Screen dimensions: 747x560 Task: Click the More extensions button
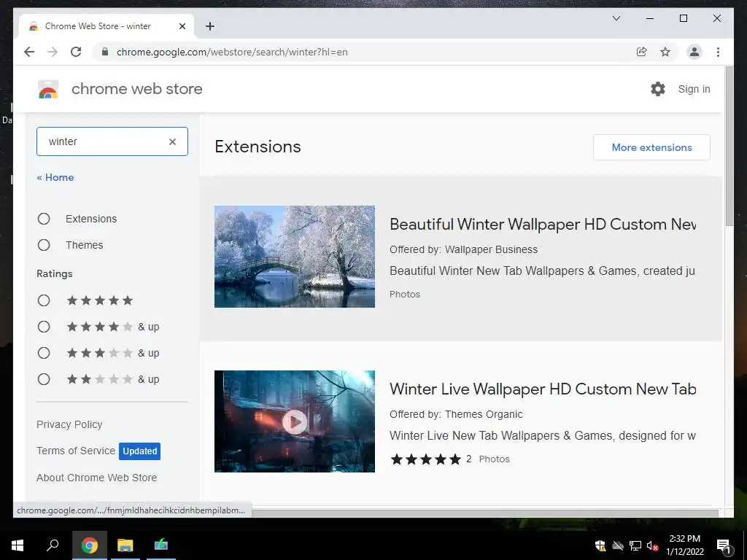pyautogui.click(x=651, y=147)
